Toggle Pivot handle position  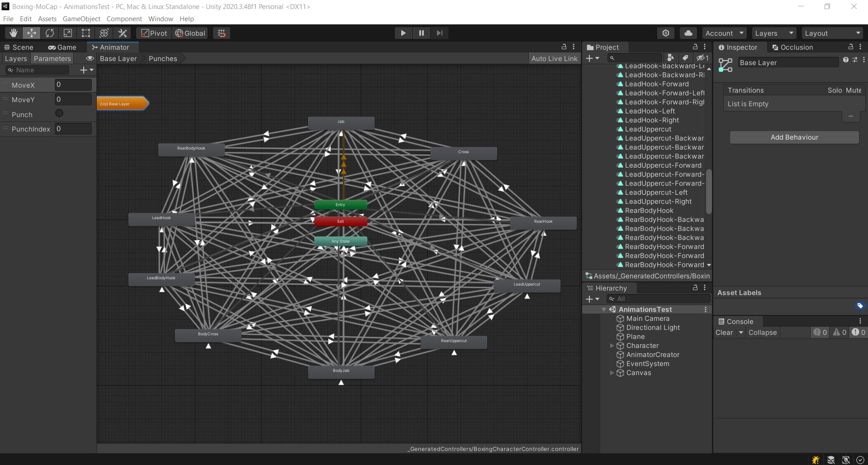pyautogui.click(x=154, y=33)
